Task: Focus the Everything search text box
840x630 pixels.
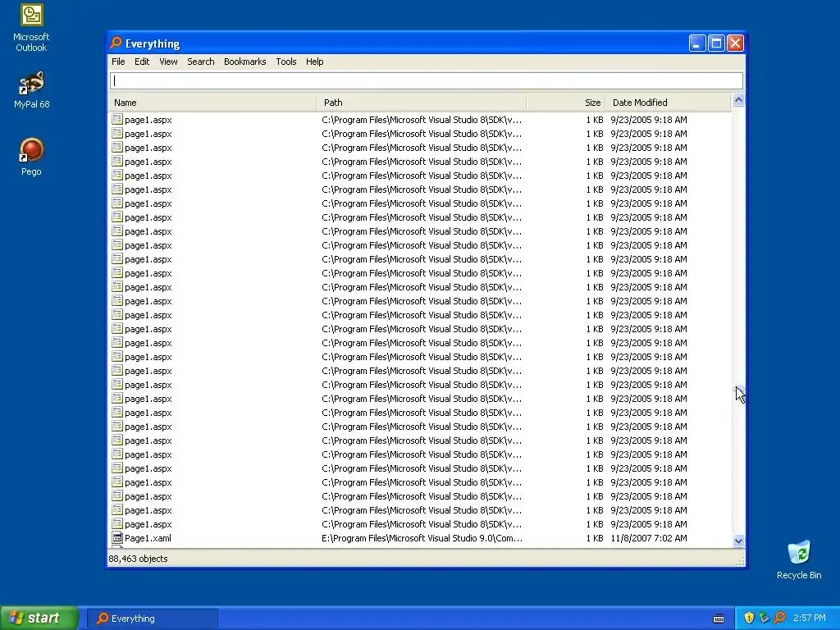Action: point(427,81)
